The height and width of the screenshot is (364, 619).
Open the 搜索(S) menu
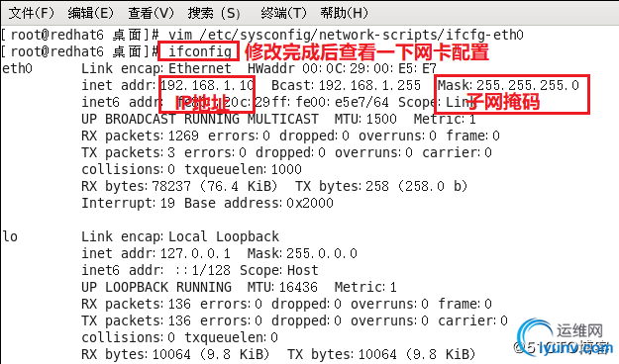coord(214,13)
